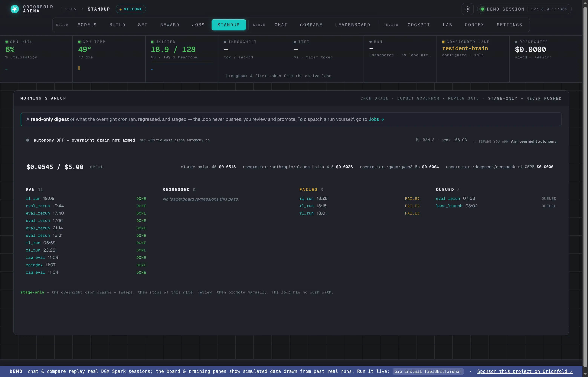Viewport: 588px width, 377px height.
Task: Open the Models tab
Action: [x=87, y=25]
